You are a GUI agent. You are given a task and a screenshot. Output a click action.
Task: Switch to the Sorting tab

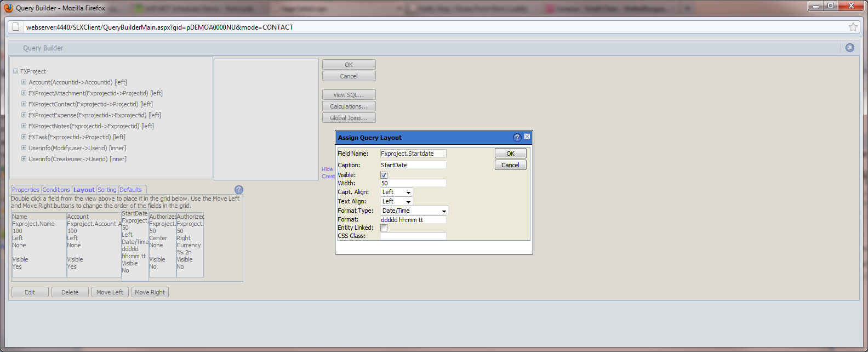point(107,190)
